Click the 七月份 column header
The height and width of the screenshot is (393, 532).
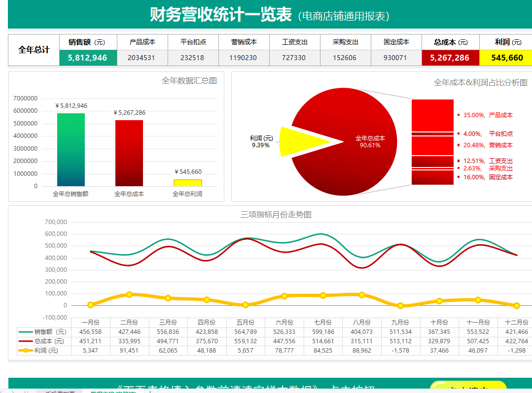(x=323, y=323)
